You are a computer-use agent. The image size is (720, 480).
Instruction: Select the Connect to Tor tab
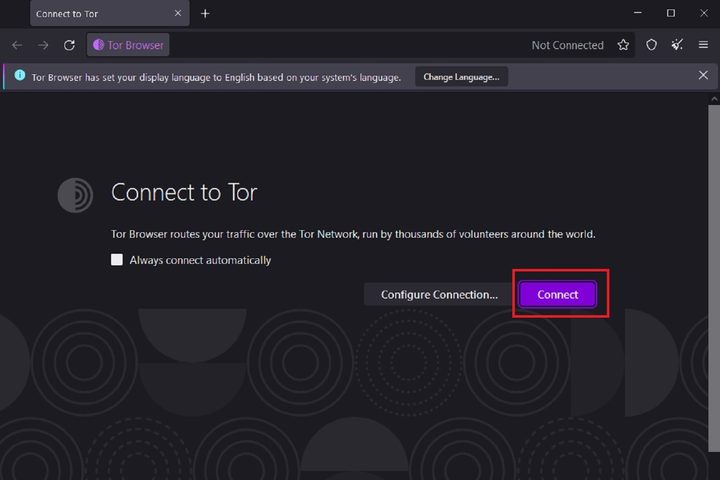point(109,13)
